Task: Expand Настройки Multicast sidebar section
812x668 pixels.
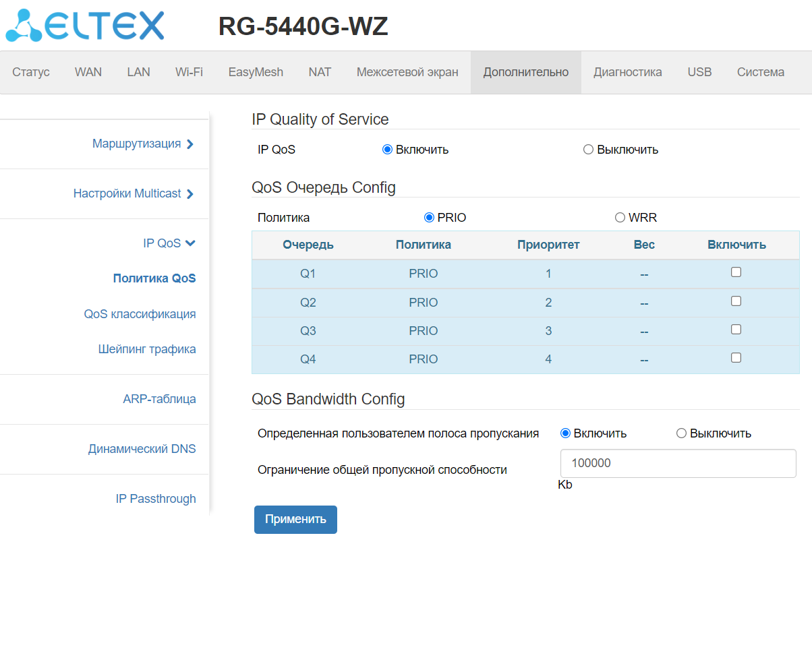Action: tap(133, 193)
